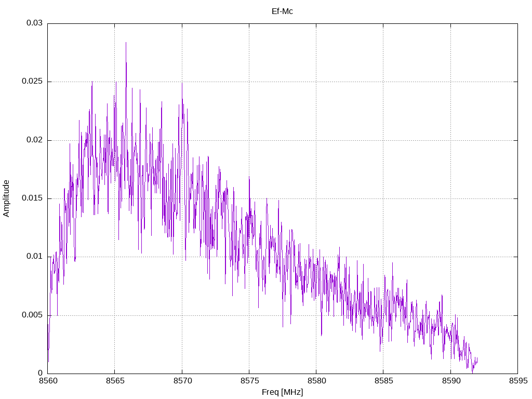The image size is (532, 399).
Task: Click y-axis tick label 0.01
Action: coord(35,257)
